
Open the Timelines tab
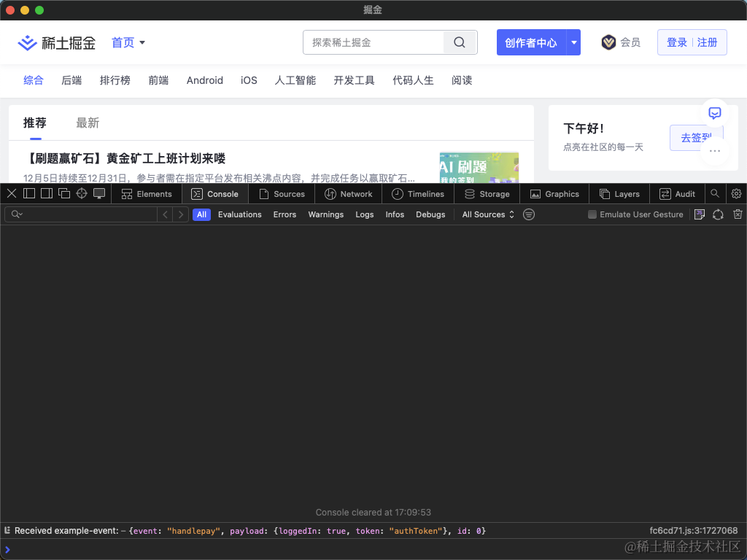tap(418, 194)
